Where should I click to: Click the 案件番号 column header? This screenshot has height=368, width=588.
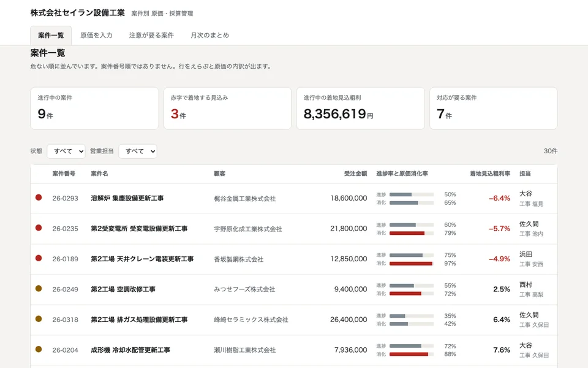point(64,174)
